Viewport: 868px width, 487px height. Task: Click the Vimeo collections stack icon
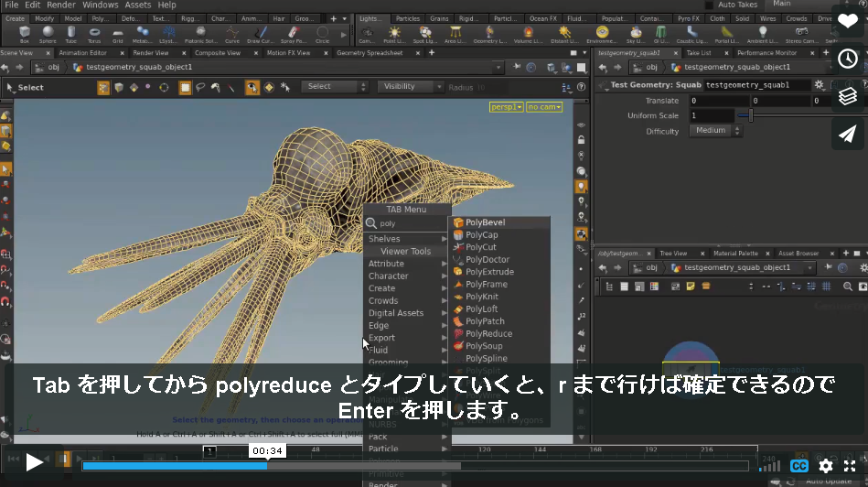pyautogui.click(x=847, y=96)
